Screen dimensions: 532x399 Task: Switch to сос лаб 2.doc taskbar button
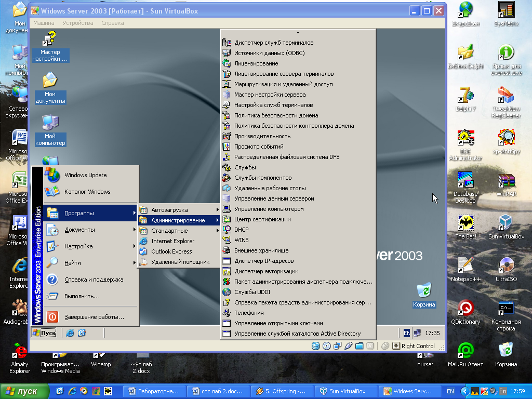[x=219, y=391]
